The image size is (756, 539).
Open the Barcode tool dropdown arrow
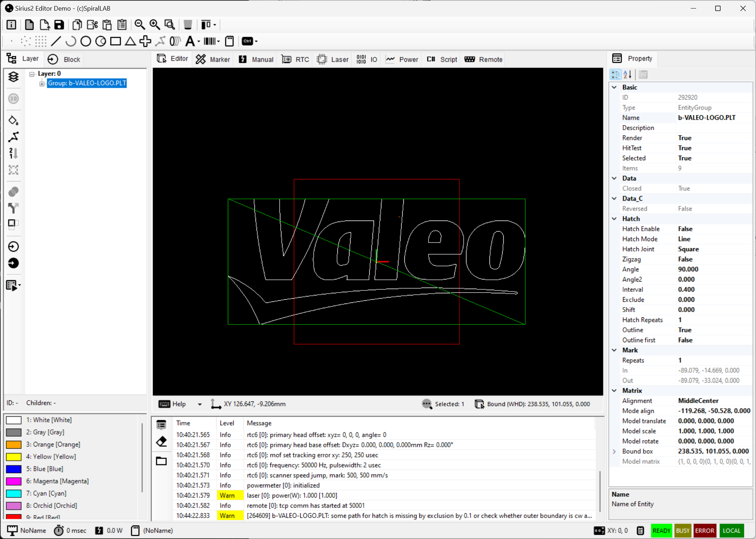[x=218, y=41]
